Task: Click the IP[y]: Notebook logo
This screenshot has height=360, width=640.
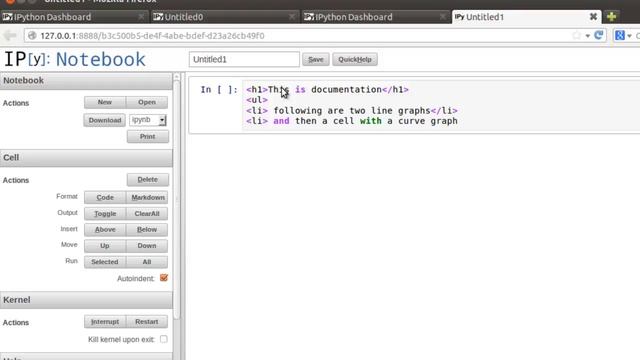Action: coord(75,59)
